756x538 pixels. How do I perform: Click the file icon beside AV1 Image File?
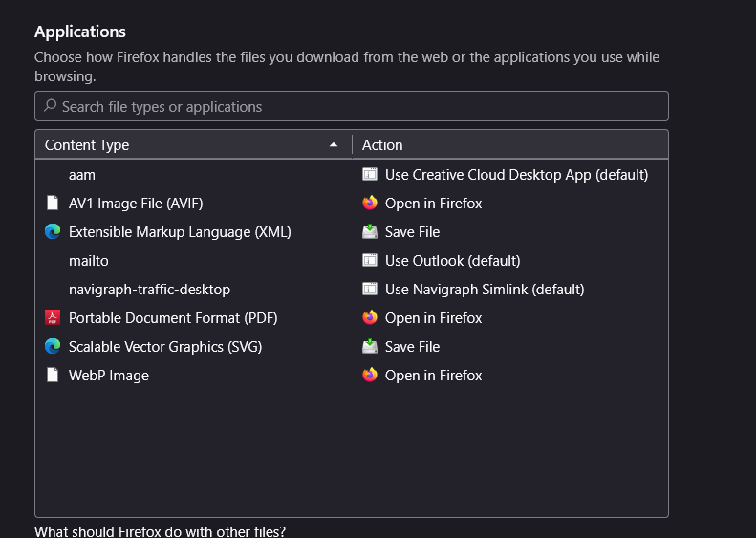click(x=53, y=204)
